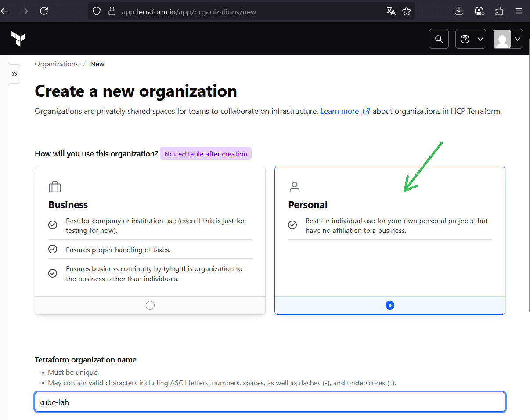Select the Business radio button

150,305
